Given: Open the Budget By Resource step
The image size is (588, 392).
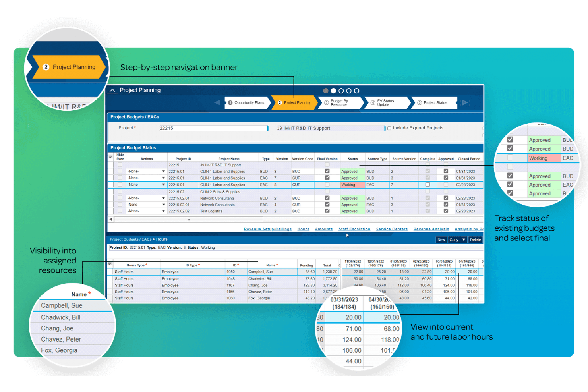Looking at the screenshot, I should click(x=340, y=102).
